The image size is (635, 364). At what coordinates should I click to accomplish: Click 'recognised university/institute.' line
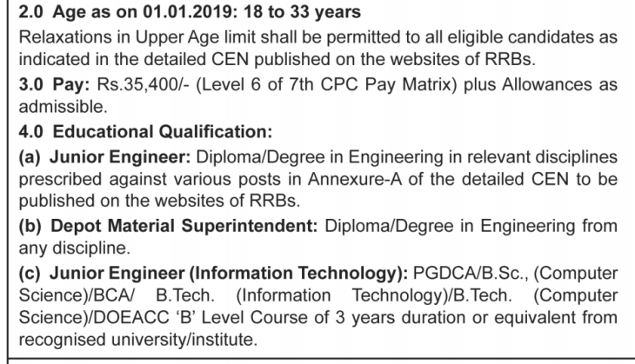point(138,340)
